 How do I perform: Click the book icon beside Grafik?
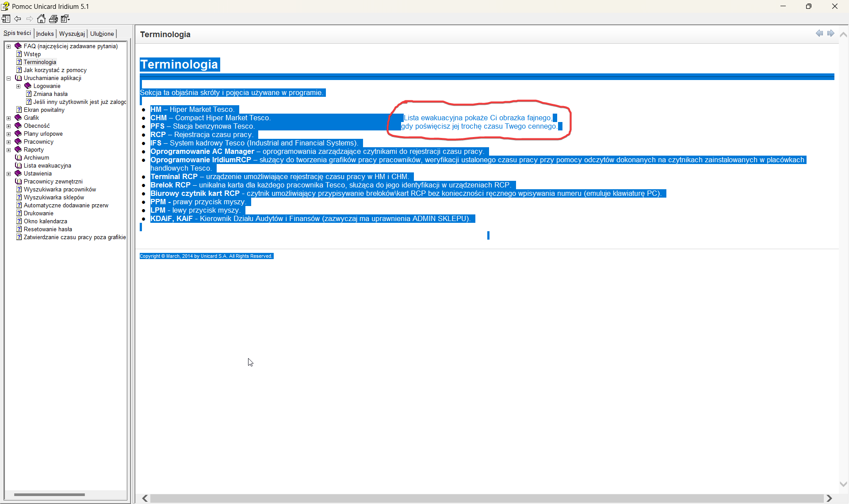tap(18, 118)
